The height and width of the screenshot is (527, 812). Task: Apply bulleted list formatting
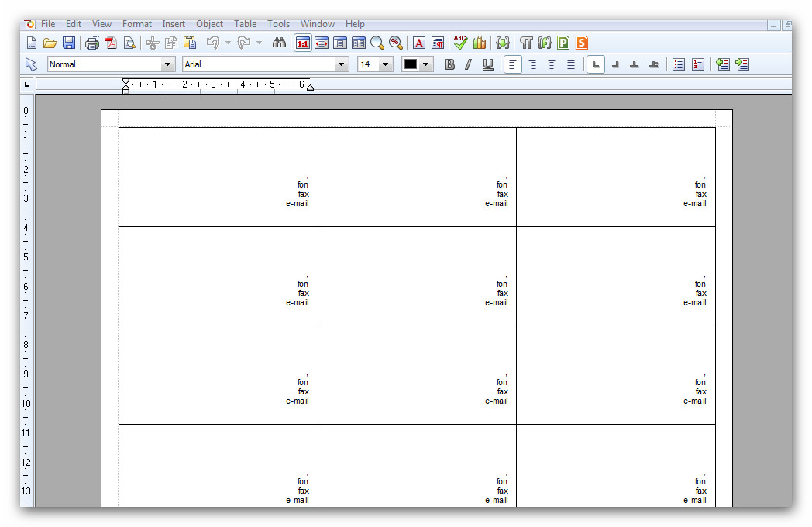(679, 64)
